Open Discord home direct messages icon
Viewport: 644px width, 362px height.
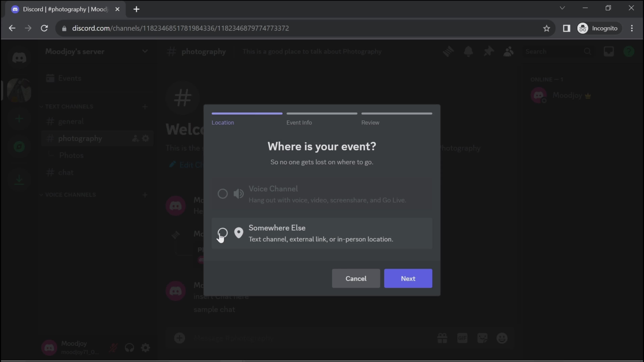pos(19,58)
